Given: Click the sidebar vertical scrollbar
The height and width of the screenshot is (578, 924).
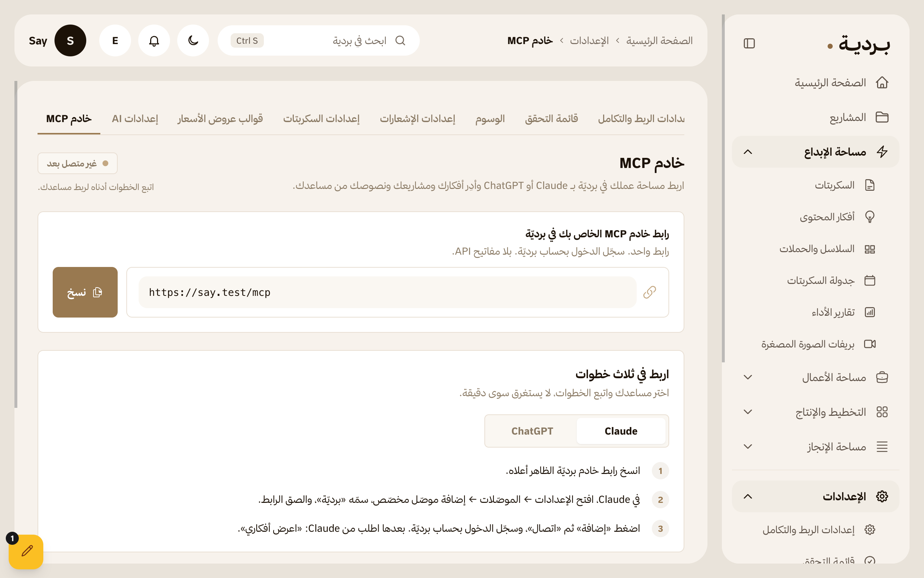Looking at the screenshot, I should (723, 189).
